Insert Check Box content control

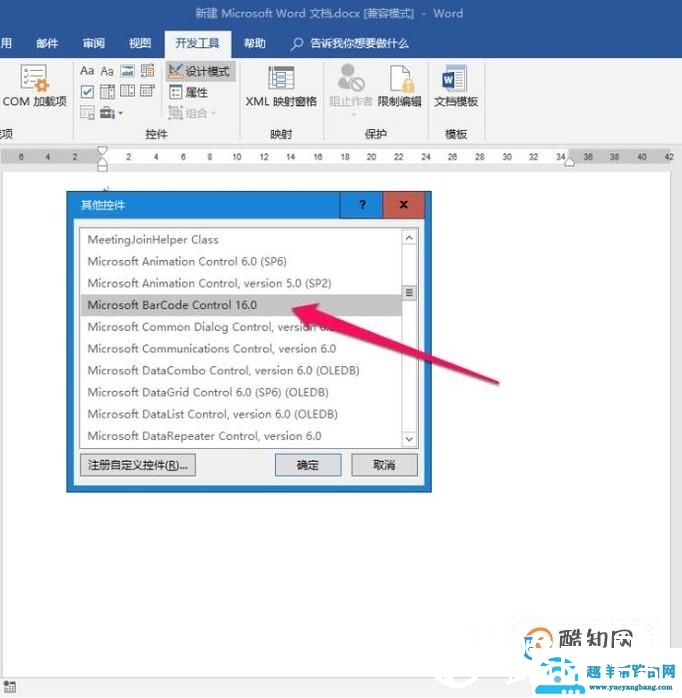(x=87, y=92)
